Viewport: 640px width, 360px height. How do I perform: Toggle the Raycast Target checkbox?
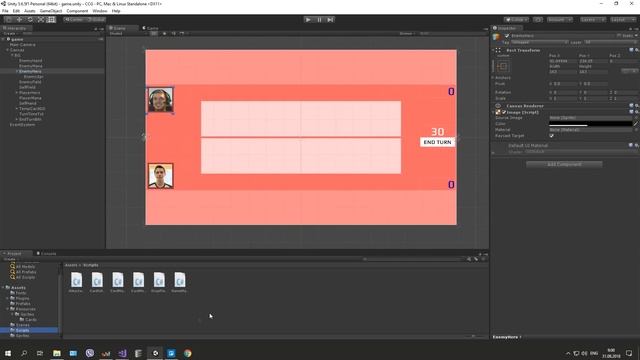coord(552,136)
